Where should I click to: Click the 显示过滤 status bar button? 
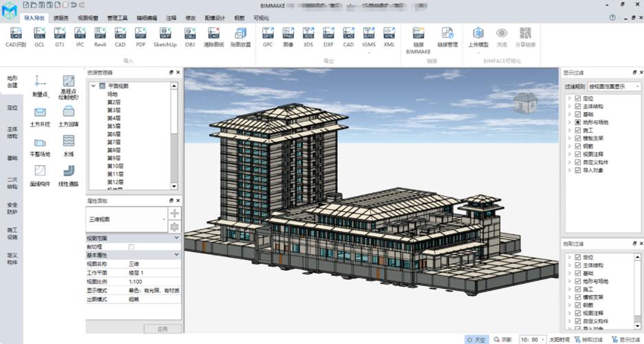point(626,339)
